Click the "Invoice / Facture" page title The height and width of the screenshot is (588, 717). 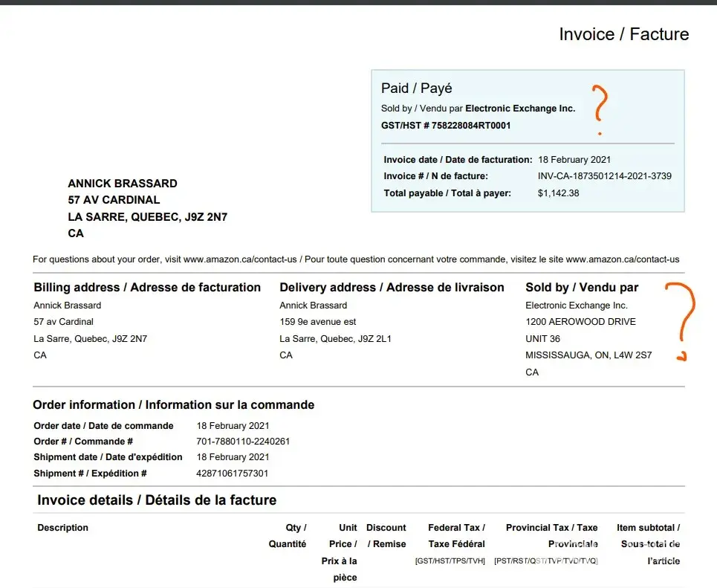pyautogui.click(x=623, y=34)
